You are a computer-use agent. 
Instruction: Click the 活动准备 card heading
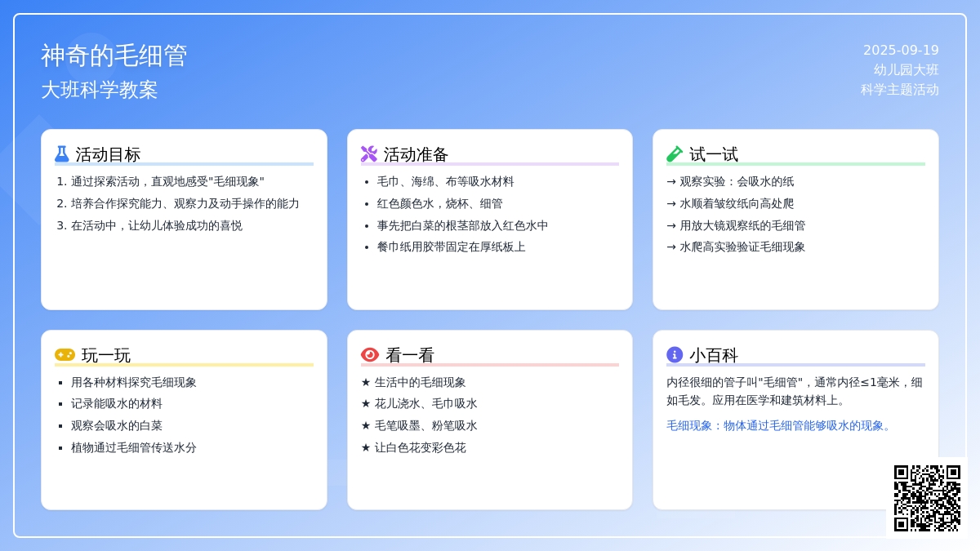416,154
